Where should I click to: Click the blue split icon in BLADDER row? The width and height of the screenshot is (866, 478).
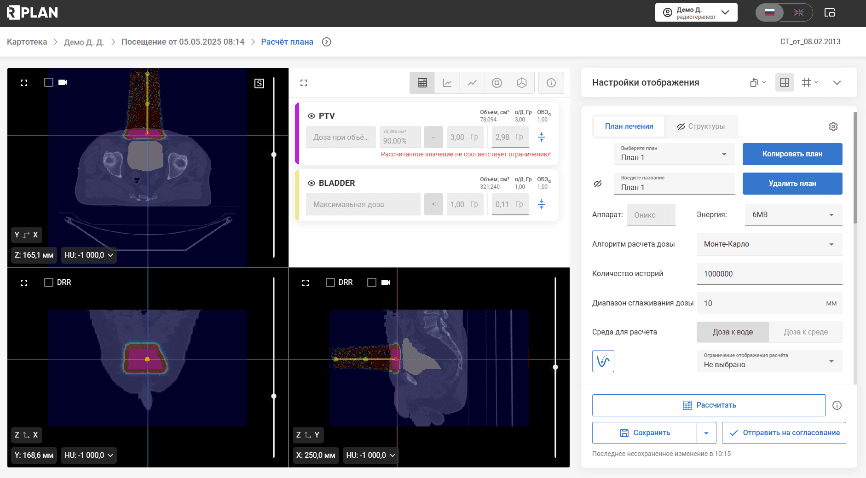541,204
